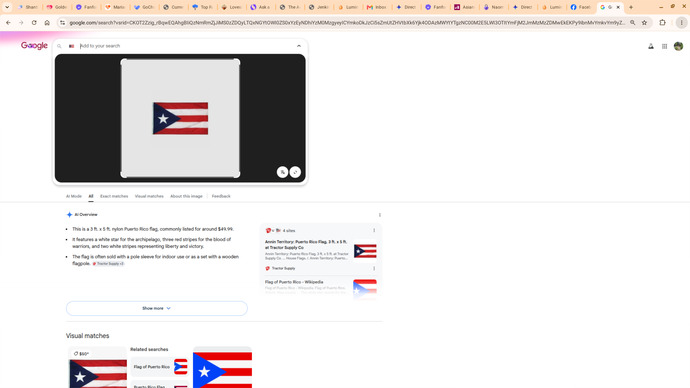
Task: Open the Google apps grid
Action: 664,46
